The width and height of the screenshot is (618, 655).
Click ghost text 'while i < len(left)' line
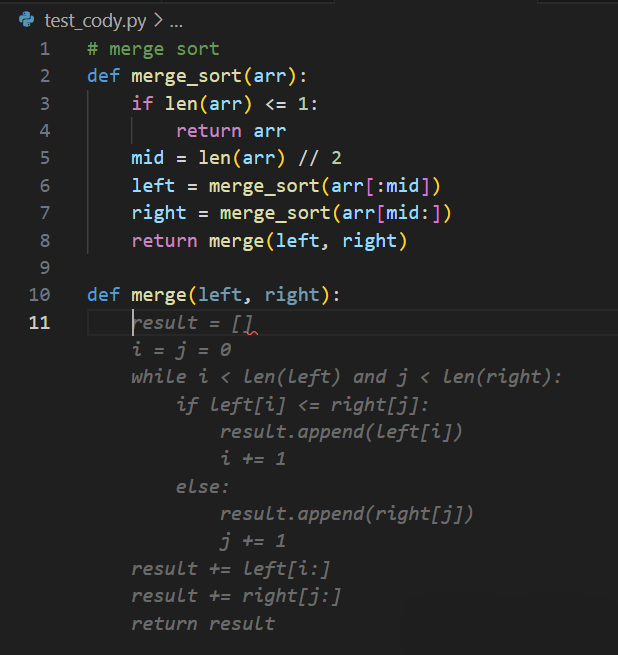(x=346, y=377)
